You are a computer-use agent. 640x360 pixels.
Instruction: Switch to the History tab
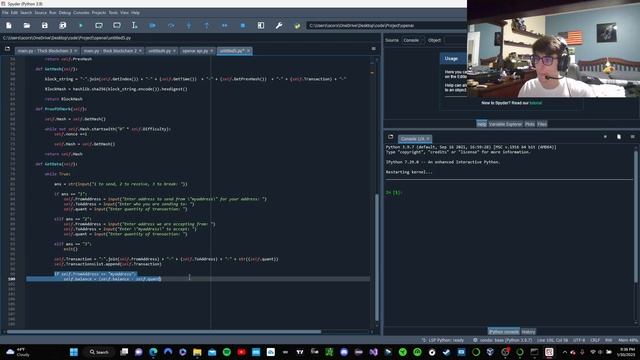(x=528, y=332)
